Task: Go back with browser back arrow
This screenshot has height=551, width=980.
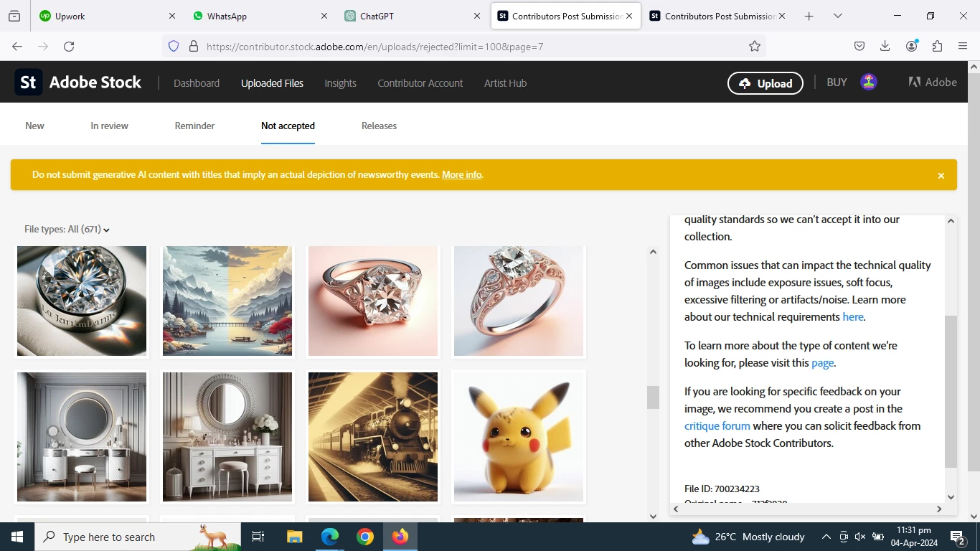Action: (17, 47)
